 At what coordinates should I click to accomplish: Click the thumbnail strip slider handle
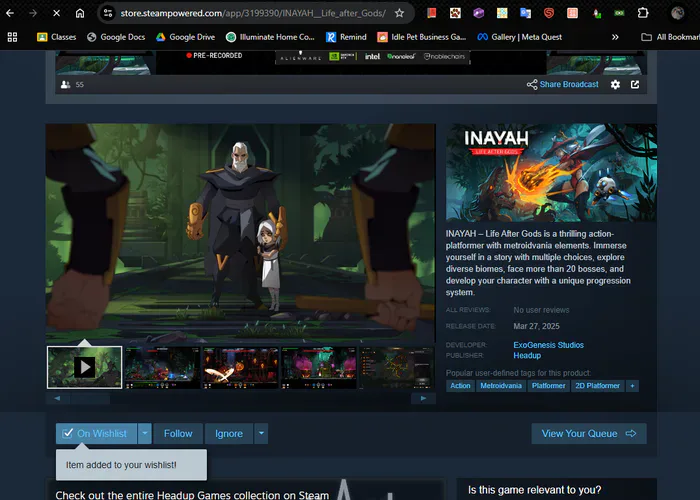pyautogui.click(x=90, y=398)
